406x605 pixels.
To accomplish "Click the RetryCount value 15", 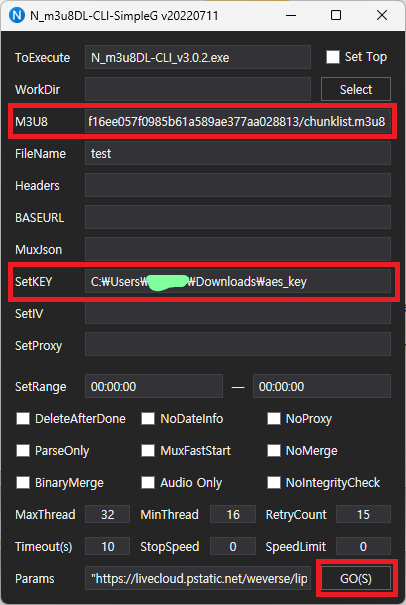I will pyautogui.click(x=363, y=514).
